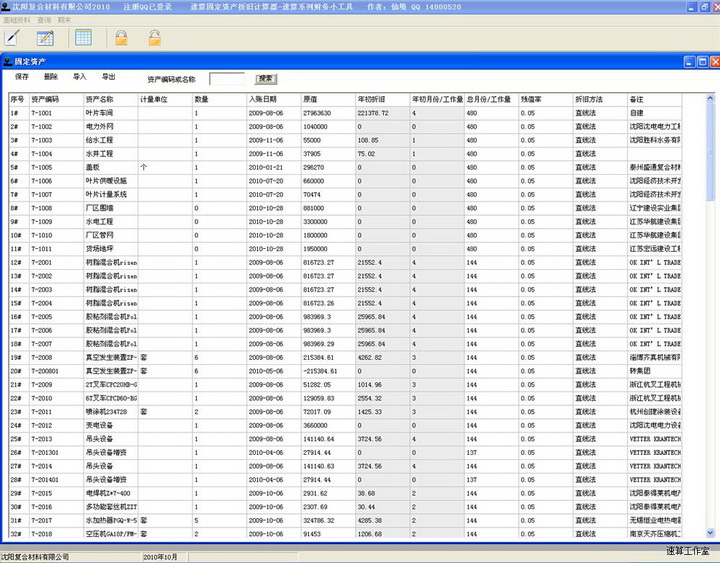Viewport: 720px width, 563px height.
Task: Click the 年初月份/工作量 column header
Action: click(x=437, y=99)
